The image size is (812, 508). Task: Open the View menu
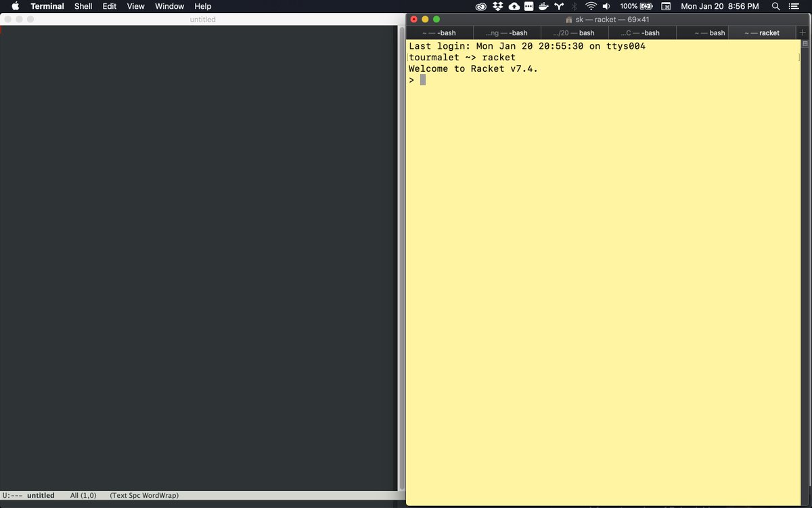point(136,6)
